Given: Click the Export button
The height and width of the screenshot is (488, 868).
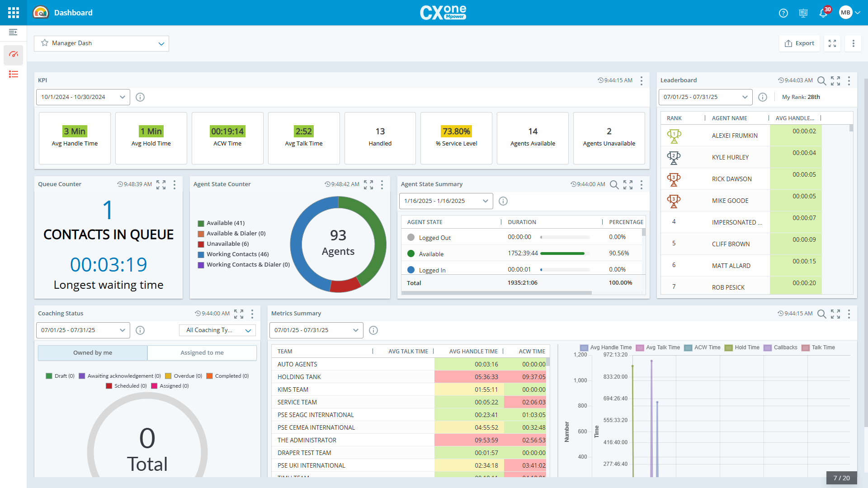Looking at the screenshot, I should coord(799,43).
